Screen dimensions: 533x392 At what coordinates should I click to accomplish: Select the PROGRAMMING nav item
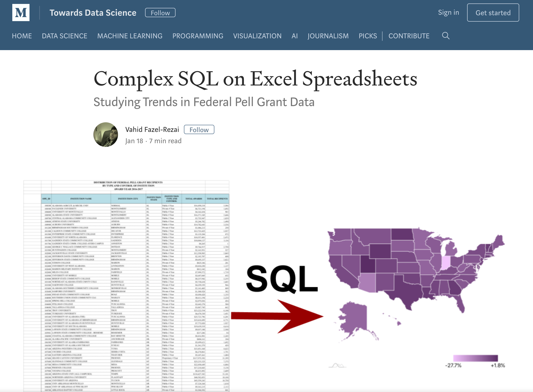point(198,36)
